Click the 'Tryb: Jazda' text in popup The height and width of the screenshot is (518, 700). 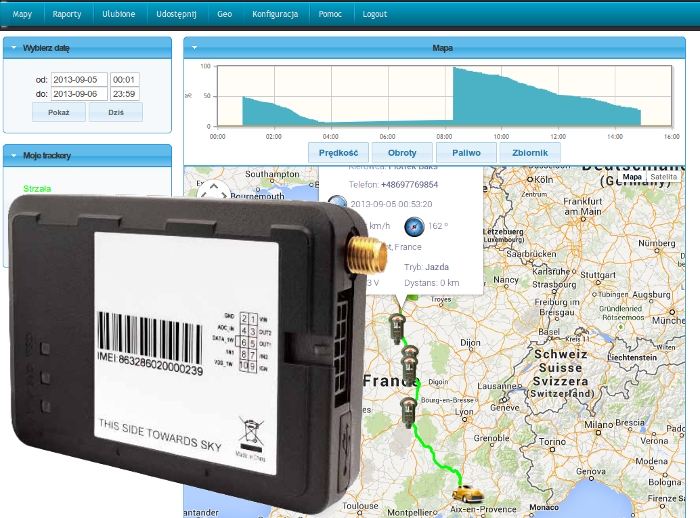tap(426, 267)
